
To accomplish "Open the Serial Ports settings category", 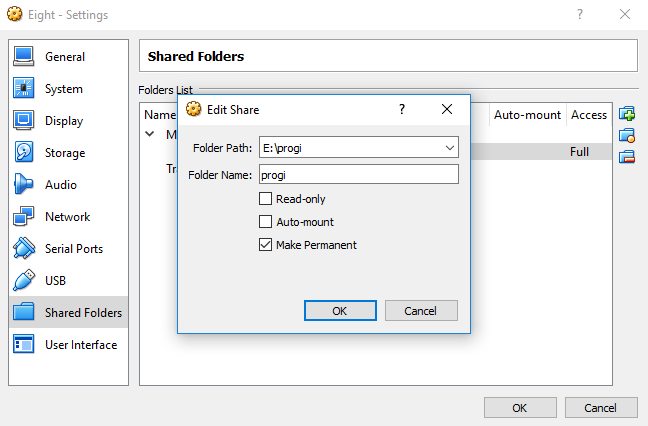I will [x=68, y=249].
